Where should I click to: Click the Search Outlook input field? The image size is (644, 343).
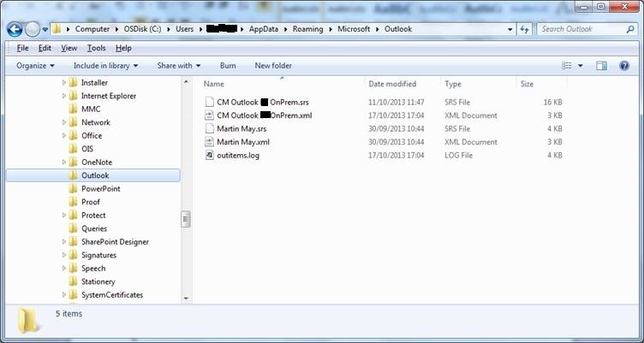point(581,29)
